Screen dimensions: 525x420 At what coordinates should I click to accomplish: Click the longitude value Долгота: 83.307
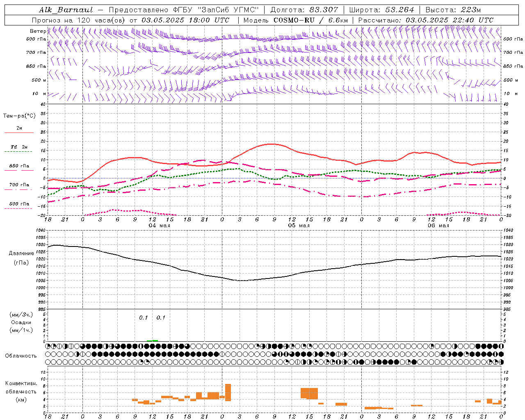click(x=304, y=10)
